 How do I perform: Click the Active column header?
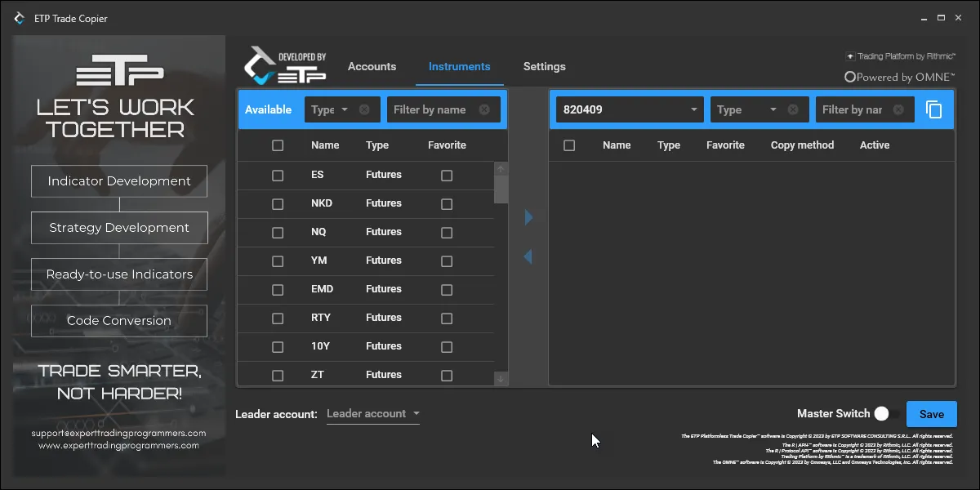tap(875, 145)
